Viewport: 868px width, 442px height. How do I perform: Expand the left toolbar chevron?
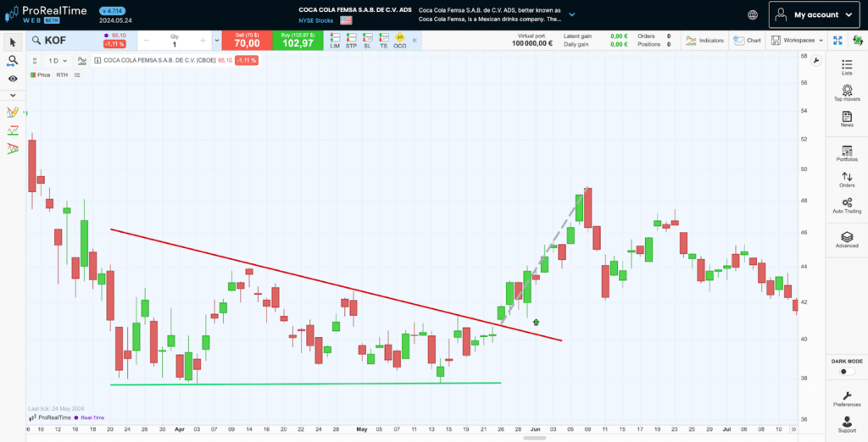tap(13, 95)
